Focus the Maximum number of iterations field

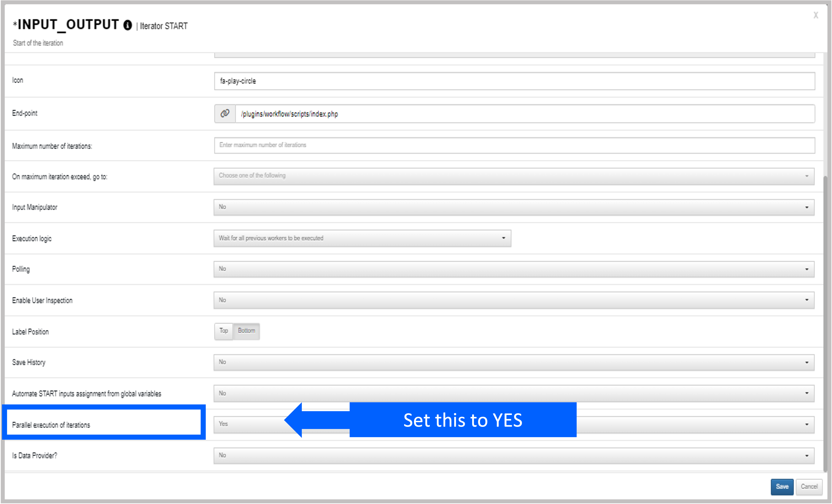(x=514, y=145)
